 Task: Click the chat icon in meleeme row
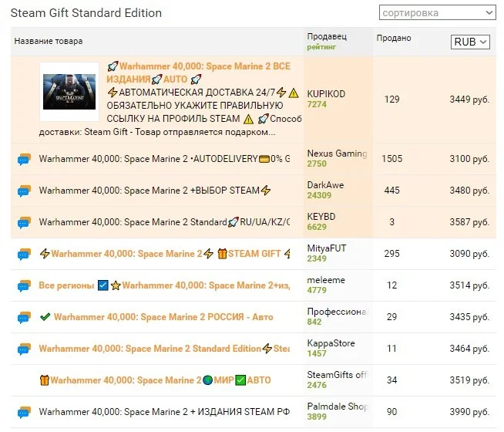(24, 285)
